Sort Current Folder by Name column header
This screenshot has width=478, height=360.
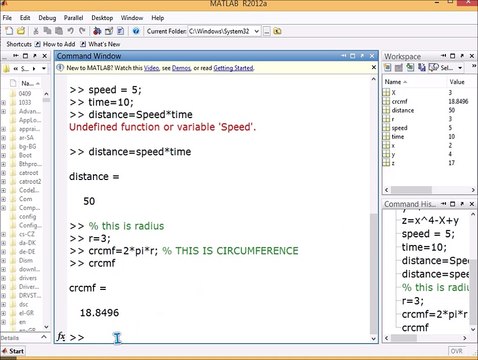coord(29,83)
